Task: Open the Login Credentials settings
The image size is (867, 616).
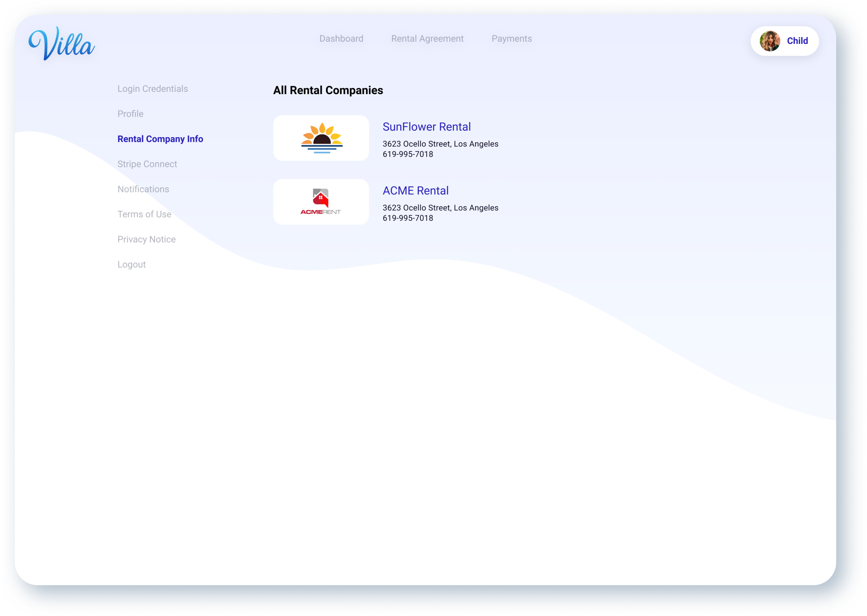Action: click(x=152, y=89)
